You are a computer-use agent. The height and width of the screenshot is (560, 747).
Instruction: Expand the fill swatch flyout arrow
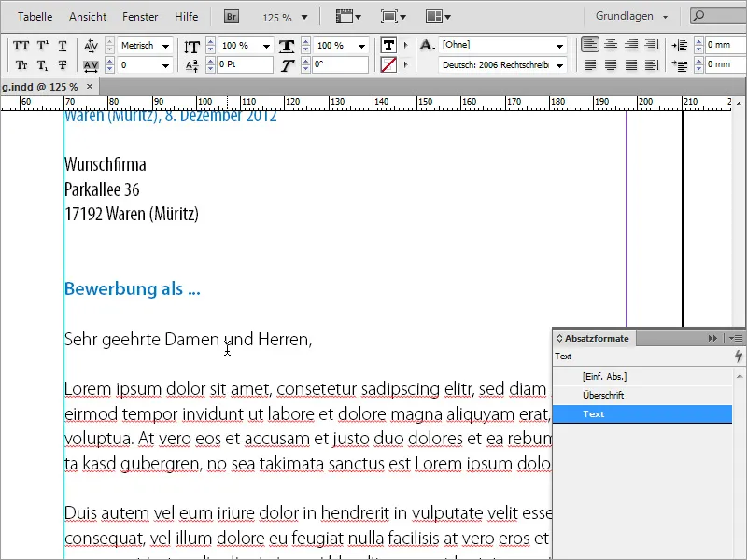(x=406, y=45)
